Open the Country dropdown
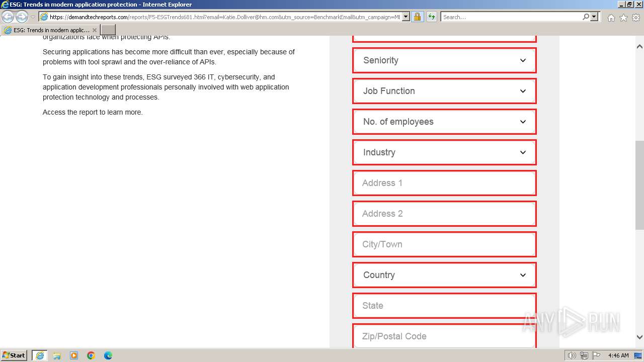The height and width of the screenshot is (362, 644). 444,275
